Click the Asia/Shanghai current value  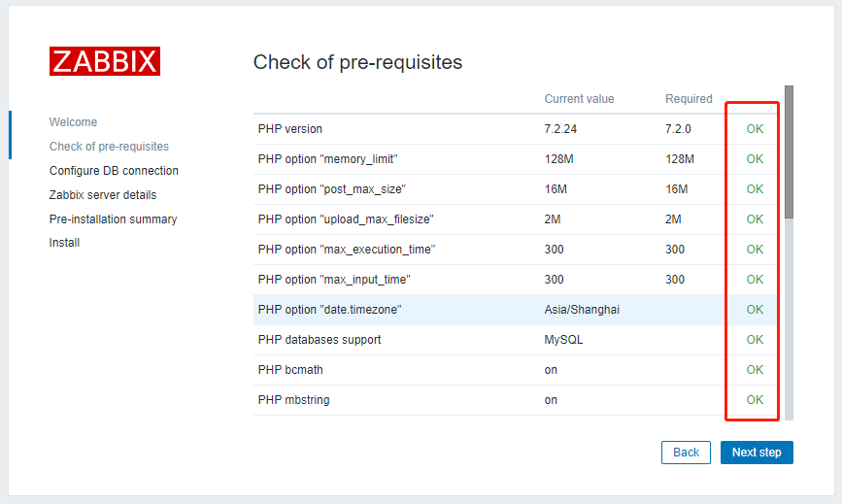point(582,310)
